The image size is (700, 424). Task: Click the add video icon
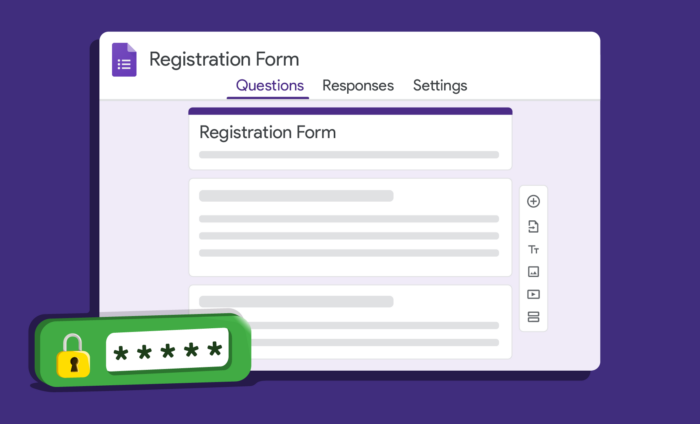click(x=533, y=294)
